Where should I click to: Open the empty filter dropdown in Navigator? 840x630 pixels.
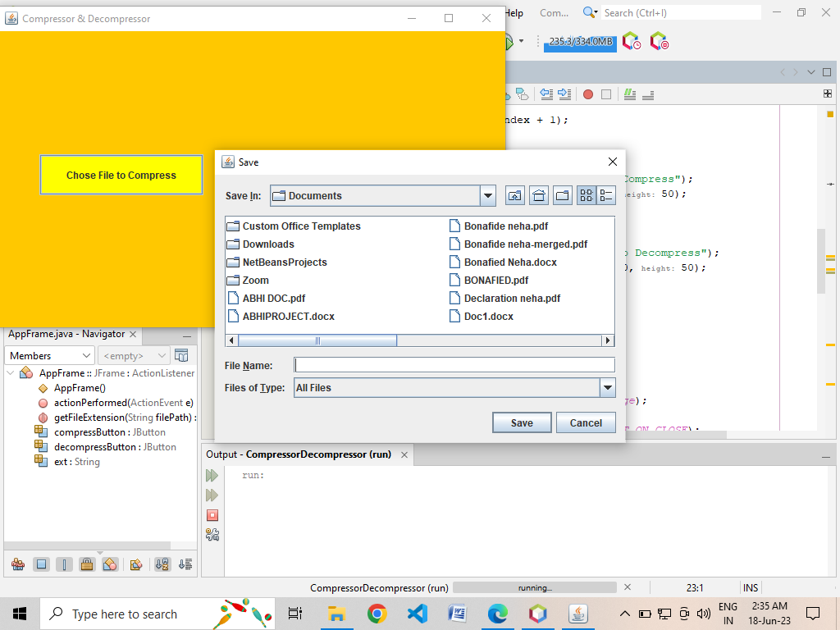134,356
